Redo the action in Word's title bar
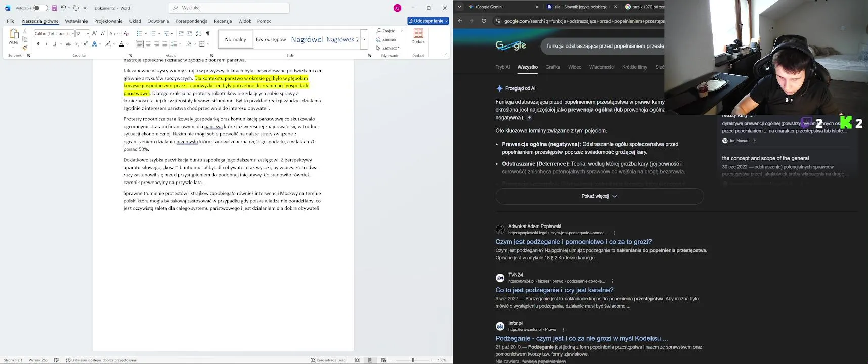This screenshot has height=364, width=868. (x=76, y=8)
